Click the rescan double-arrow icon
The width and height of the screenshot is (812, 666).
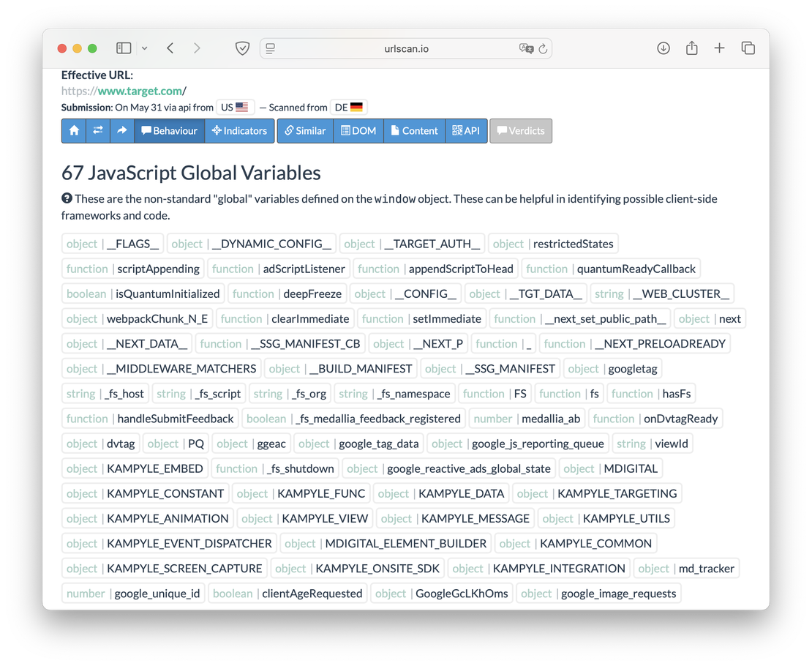pyautogui.click(x=98, y=130)
